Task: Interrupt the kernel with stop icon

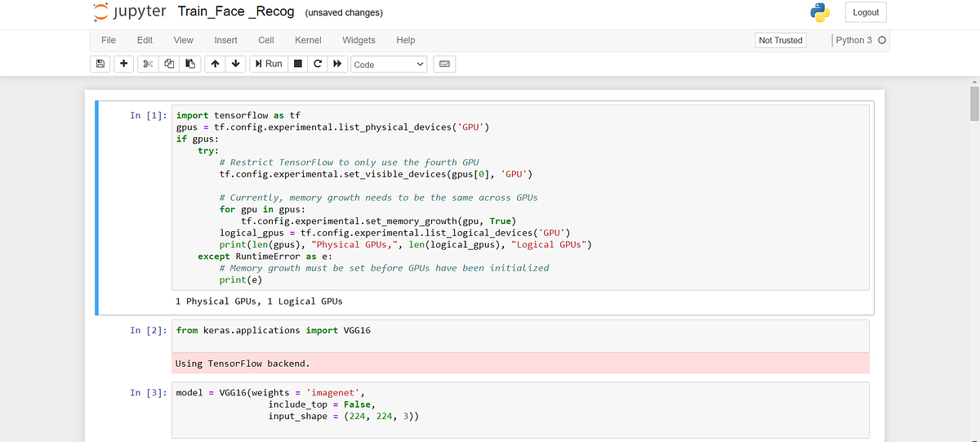Action: [298, 64]
